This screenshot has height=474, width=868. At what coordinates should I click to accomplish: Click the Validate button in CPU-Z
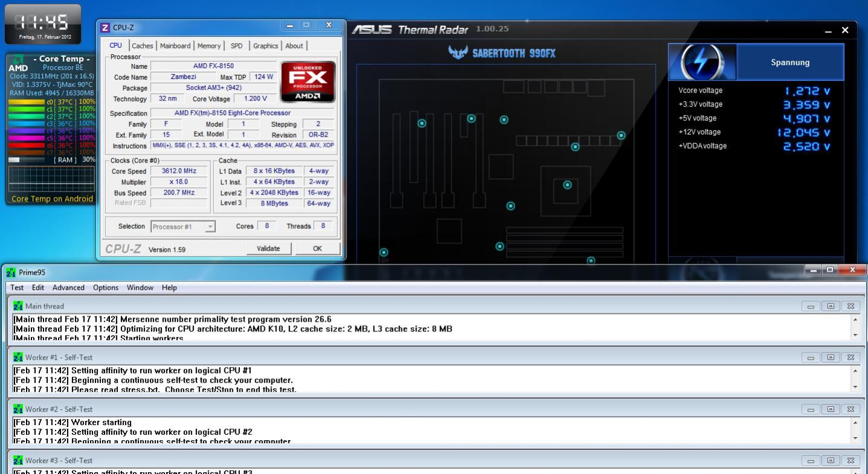[x=268, y=248]
